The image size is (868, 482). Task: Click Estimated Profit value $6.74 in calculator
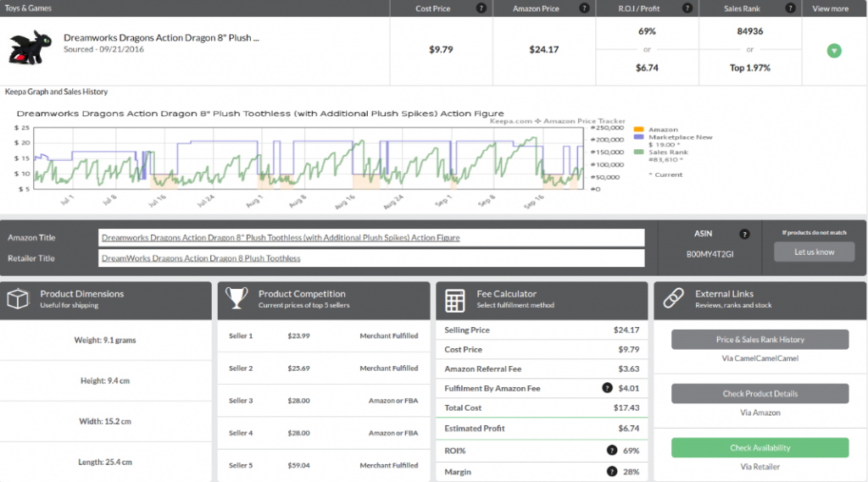click(628, 429)
